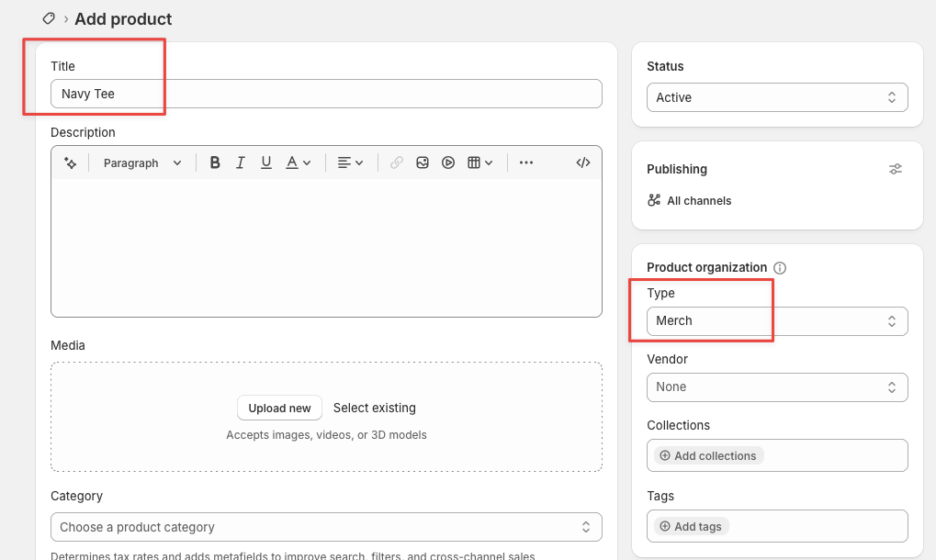Open the Paragraph style dropdown
Screen dimensions: 936x560
pyautogui.click(x=142, y=162)
